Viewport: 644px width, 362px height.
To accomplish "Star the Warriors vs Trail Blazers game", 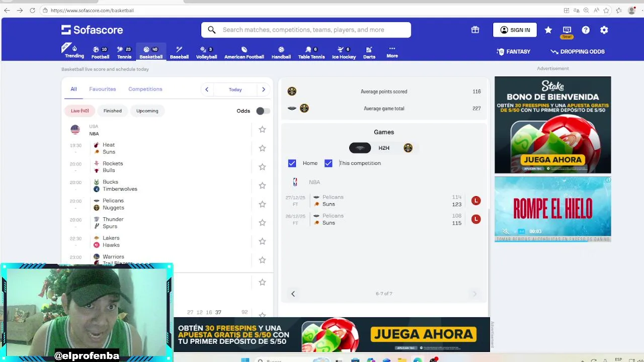I will [x=262, y=260].
